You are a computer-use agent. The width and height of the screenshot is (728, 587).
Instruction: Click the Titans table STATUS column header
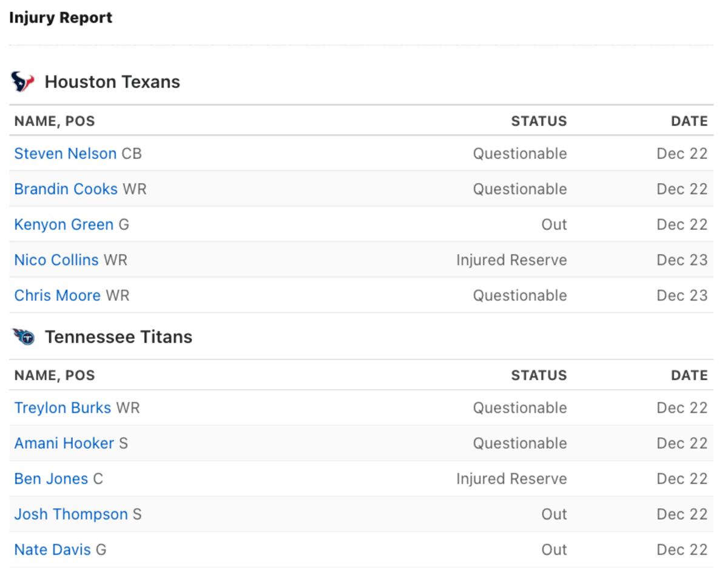click(539, 375)
